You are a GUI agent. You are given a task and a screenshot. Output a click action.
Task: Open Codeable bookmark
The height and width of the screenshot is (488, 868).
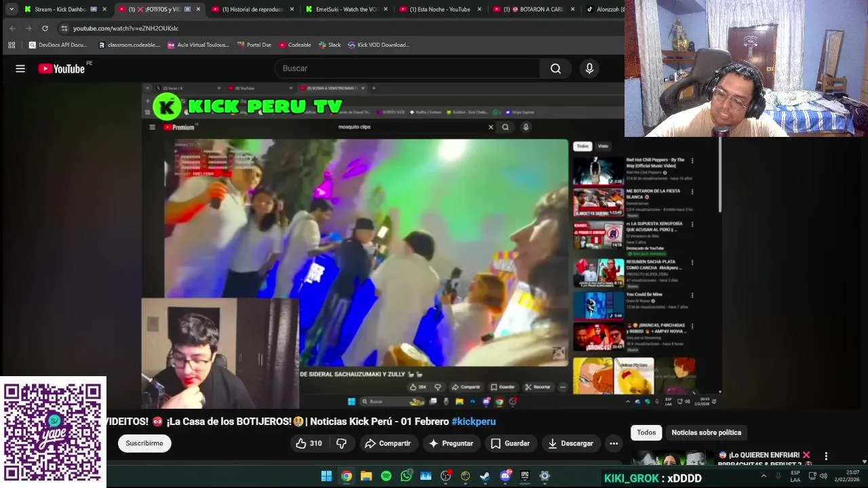click(294, 45)
